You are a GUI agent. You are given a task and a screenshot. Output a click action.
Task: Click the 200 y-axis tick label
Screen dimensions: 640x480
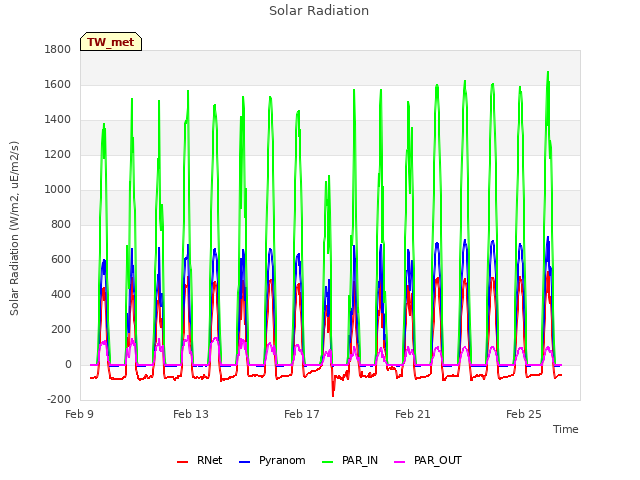click(61, 330)
